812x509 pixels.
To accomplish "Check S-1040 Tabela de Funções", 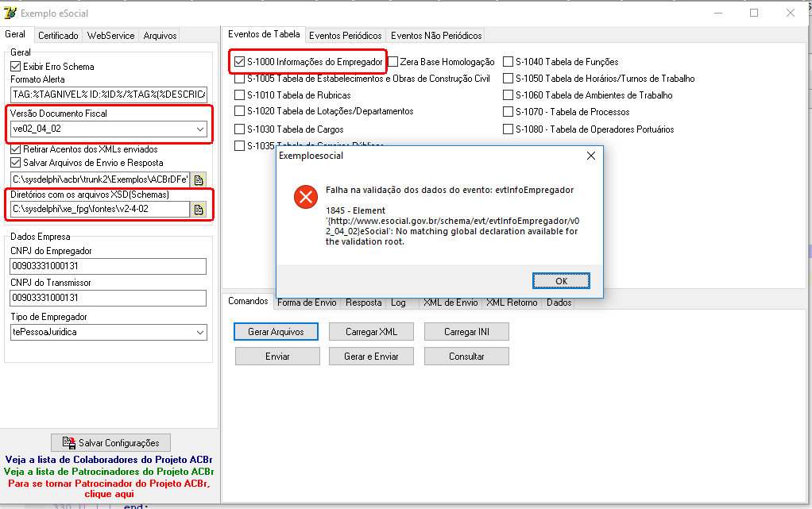I will pos(508,62).
